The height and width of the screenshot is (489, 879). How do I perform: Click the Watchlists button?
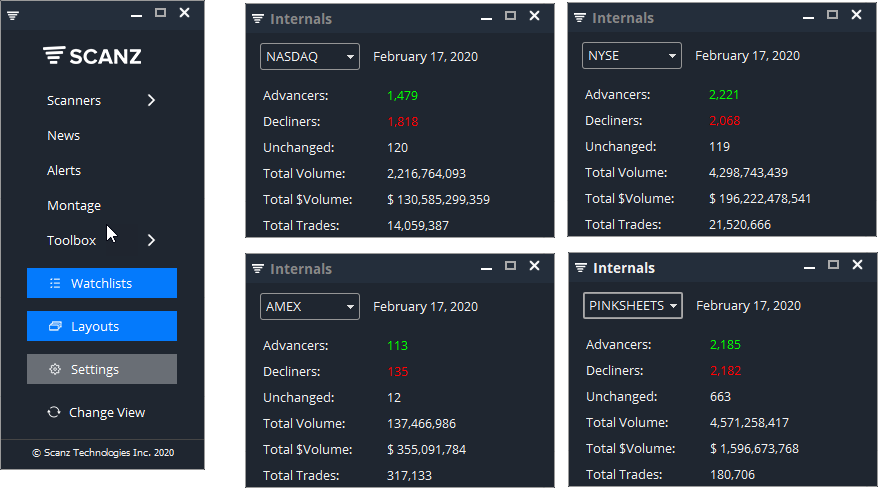(102, 283)
